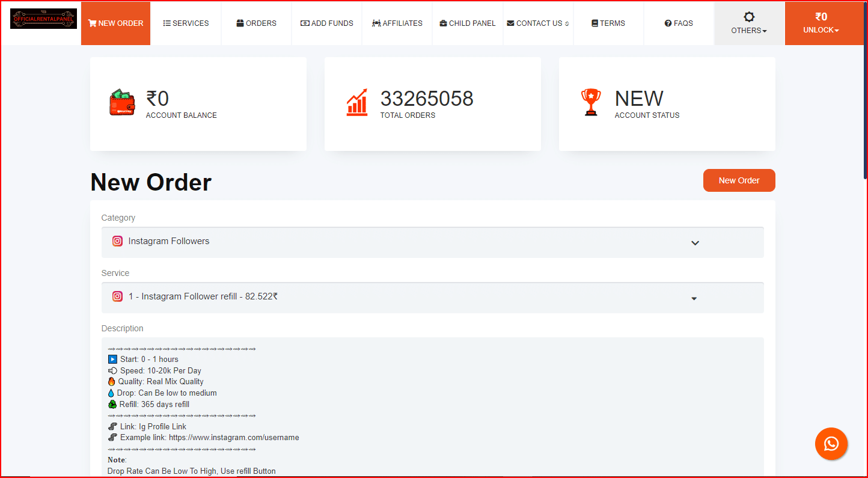Go to the Services menu item
The height and width of the screenshot is (478, 868).
pyautogui.click(x=186, y=23)
